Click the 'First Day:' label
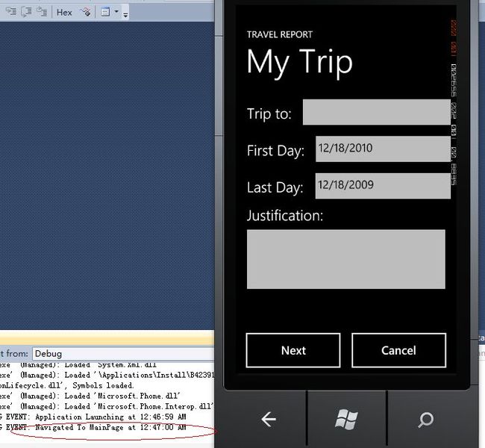485x448 pixels. [x=275, y=151]
